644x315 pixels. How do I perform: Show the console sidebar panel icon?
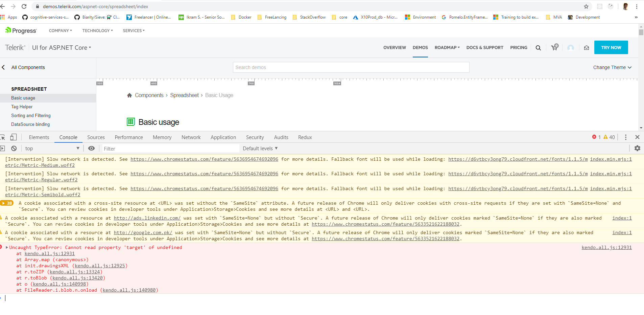tap(3, 148)
